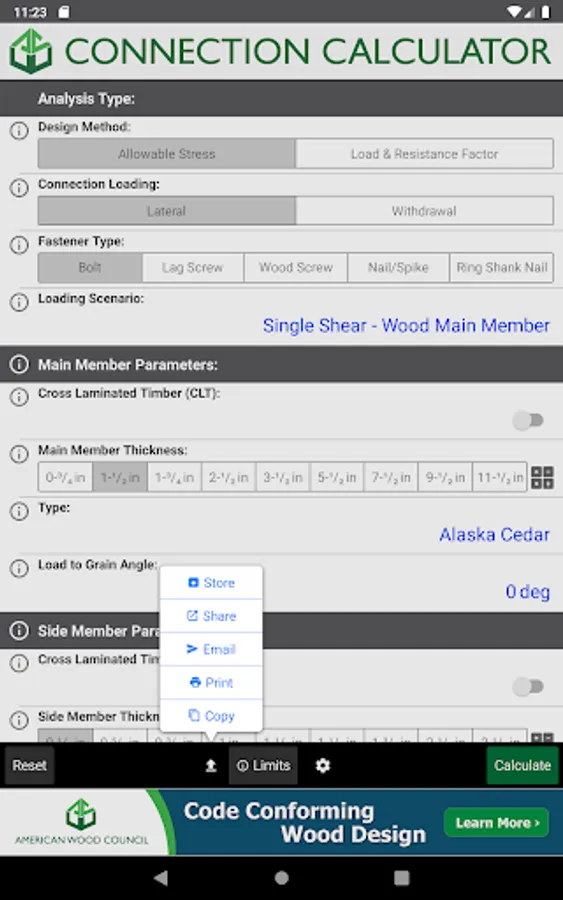Select 3-1/2 in main member thickness
Screen dimensions: 563x900
click(x=283, y=477)
